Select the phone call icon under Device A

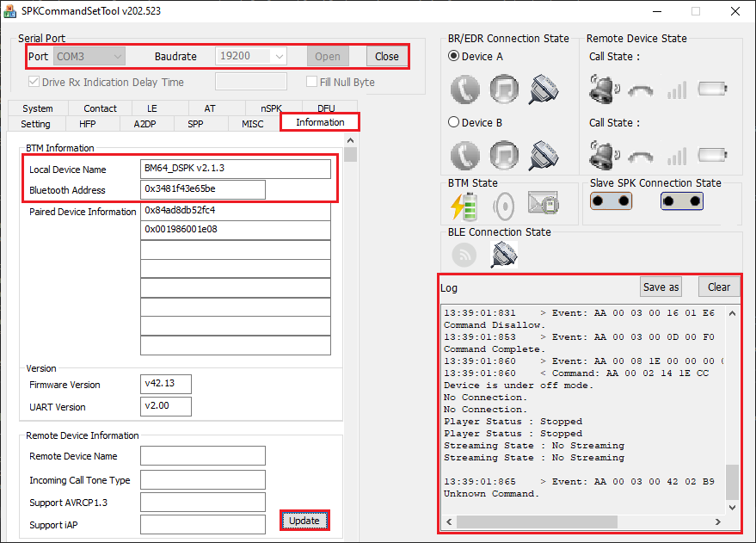tap(464, 89)
